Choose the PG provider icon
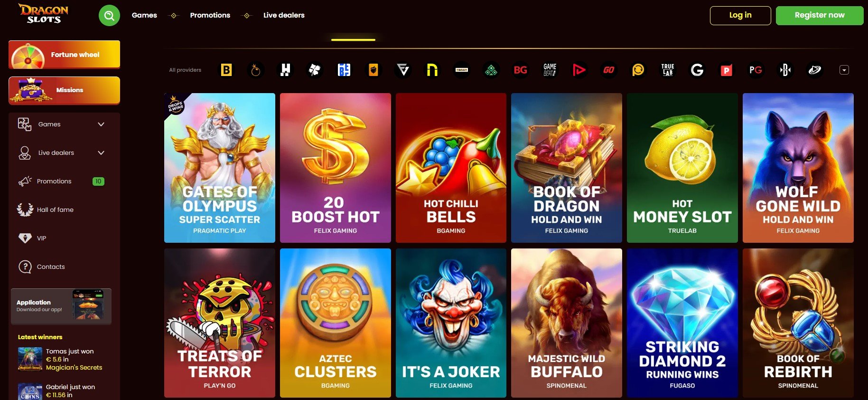This screenshot has width=868, height=400. 756,70
